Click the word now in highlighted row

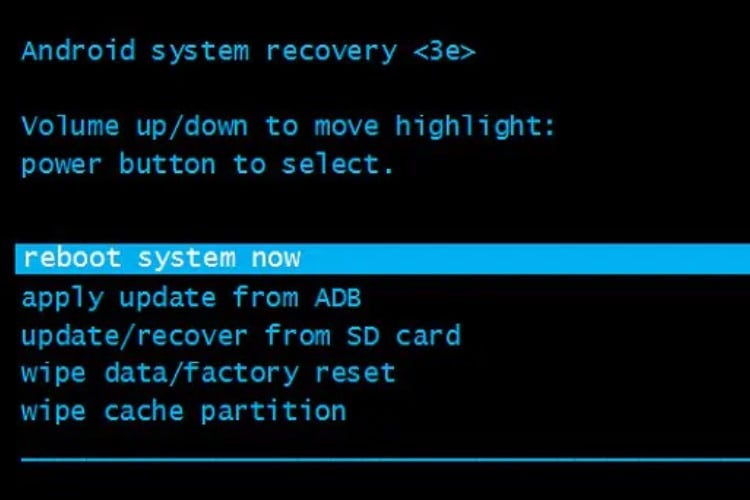(x=276, y=259)
